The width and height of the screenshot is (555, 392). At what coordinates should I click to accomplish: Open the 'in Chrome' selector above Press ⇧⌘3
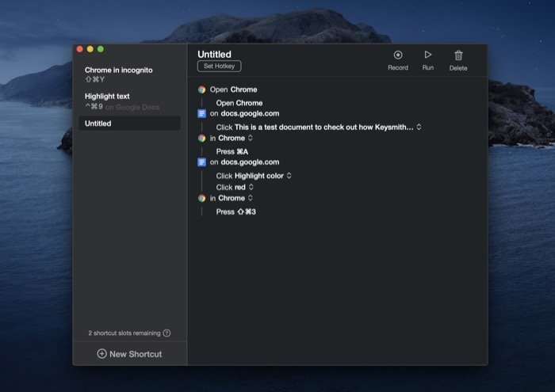click(x=251, y=198)
